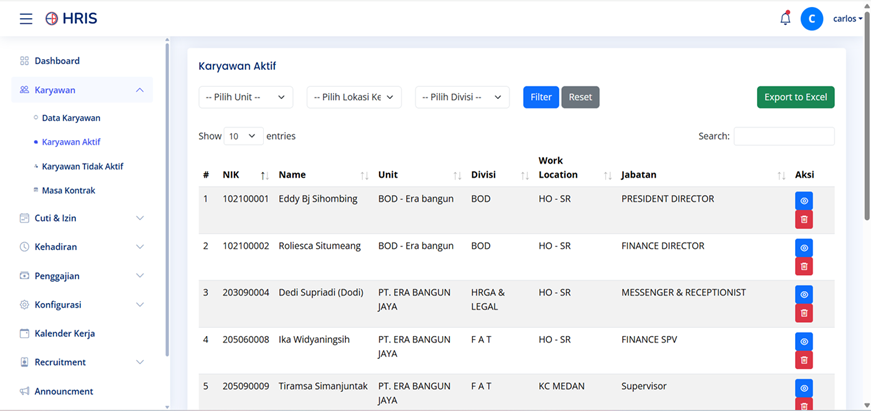Delete Ika Widyaningsih's record
Screen dimensions: 871x411
point(804,360)
